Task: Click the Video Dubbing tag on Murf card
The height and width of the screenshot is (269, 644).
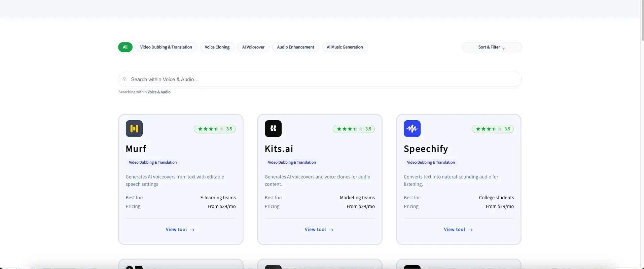Action: coord(153,162)
